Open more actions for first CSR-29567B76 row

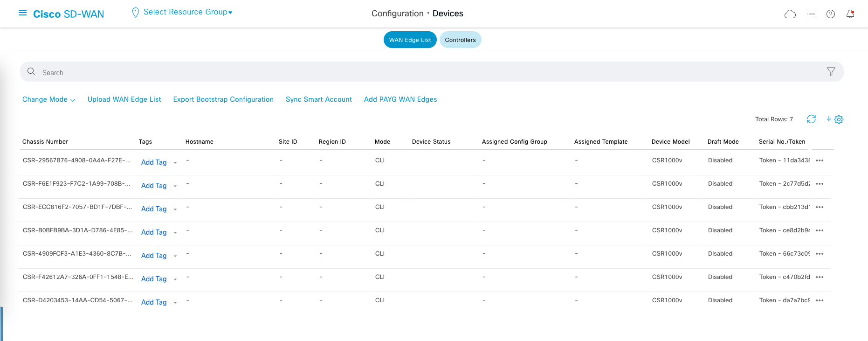pos(820,160)
